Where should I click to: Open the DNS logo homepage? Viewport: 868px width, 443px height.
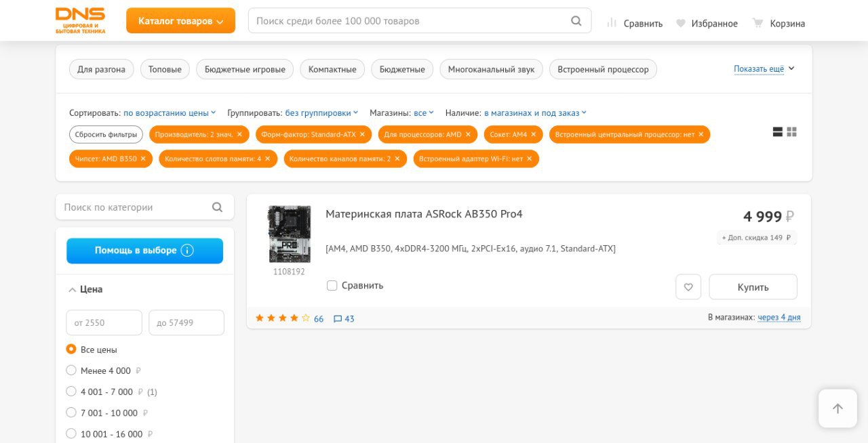tap(81, 20)
